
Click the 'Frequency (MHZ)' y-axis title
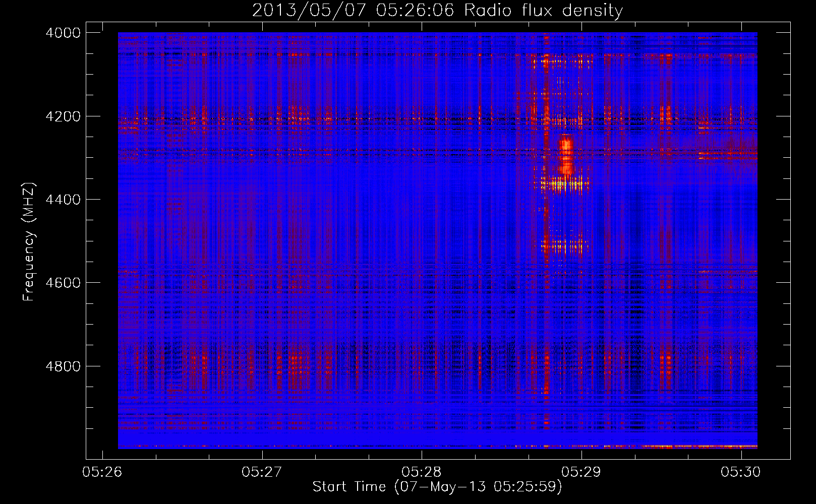point(29,242)
